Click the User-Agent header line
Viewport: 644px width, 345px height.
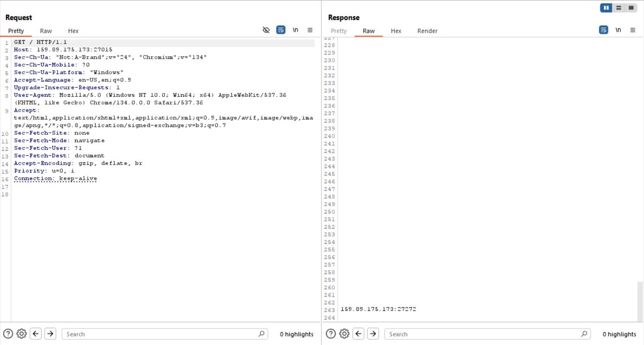pyautogui.click(x=150, y=99)
